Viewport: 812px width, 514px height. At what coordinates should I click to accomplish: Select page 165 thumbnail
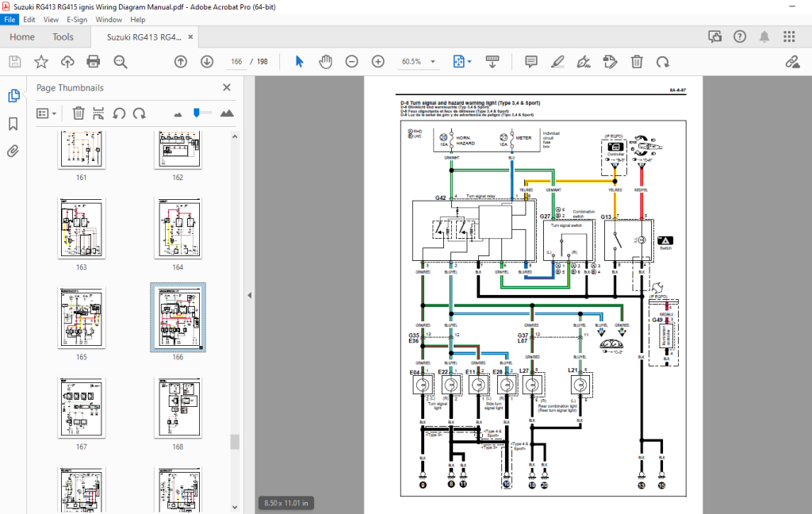(x=82, y=317)
